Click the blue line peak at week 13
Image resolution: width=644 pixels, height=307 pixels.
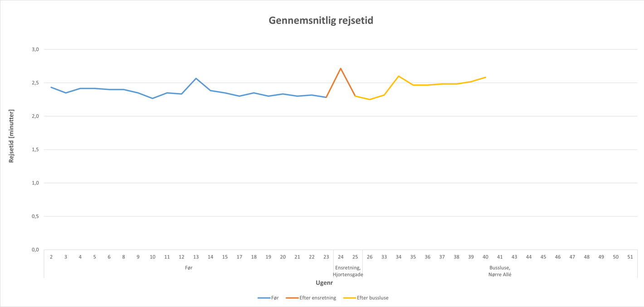(x=196, y=79)
